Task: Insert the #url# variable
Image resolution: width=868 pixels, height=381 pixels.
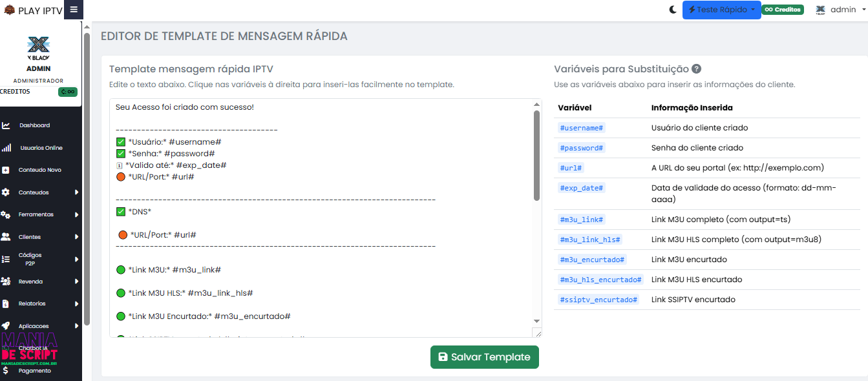Action: (x=571, y=168)
